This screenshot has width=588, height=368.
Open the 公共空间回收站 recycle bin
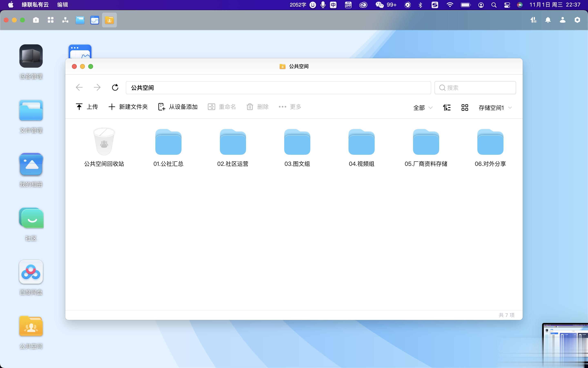pos(104,147)
